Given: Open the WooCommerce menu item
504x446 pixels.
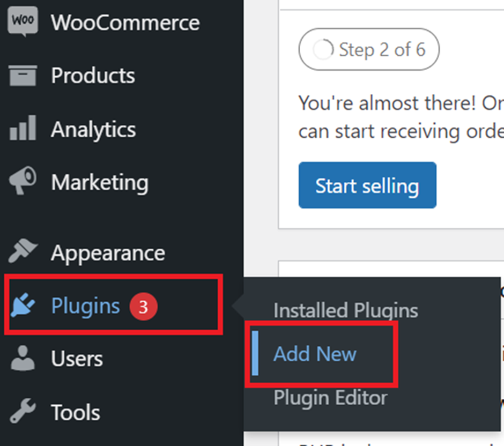Looking at the screenshot, I should [125, 23].
